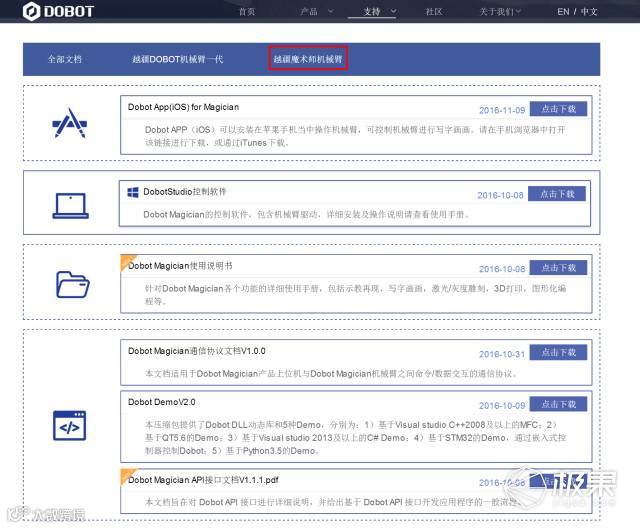Screen dimensions: 640x528
Task: Select the 越疆DOBOT机械臂一代 tab
Action: [178, 59]
